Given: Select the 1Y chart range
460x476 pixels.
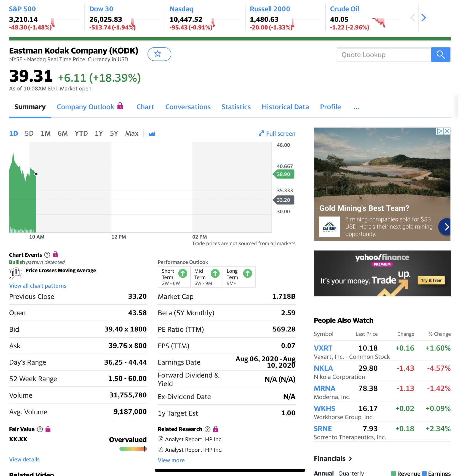Looking at the screenshot, I should (x=99, y=134).
